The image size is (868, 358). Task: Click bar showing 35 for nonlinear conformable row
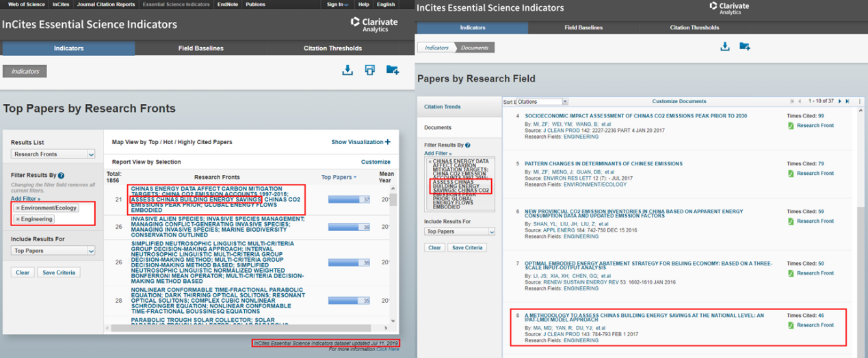[x=349, y=301]
